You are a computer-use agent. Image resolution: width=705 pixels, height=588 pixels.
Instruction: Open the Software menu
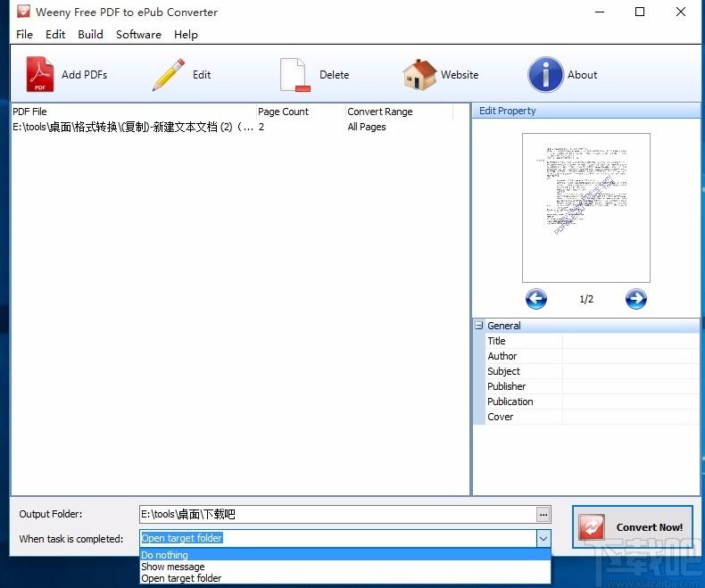(x=138, y=34)
